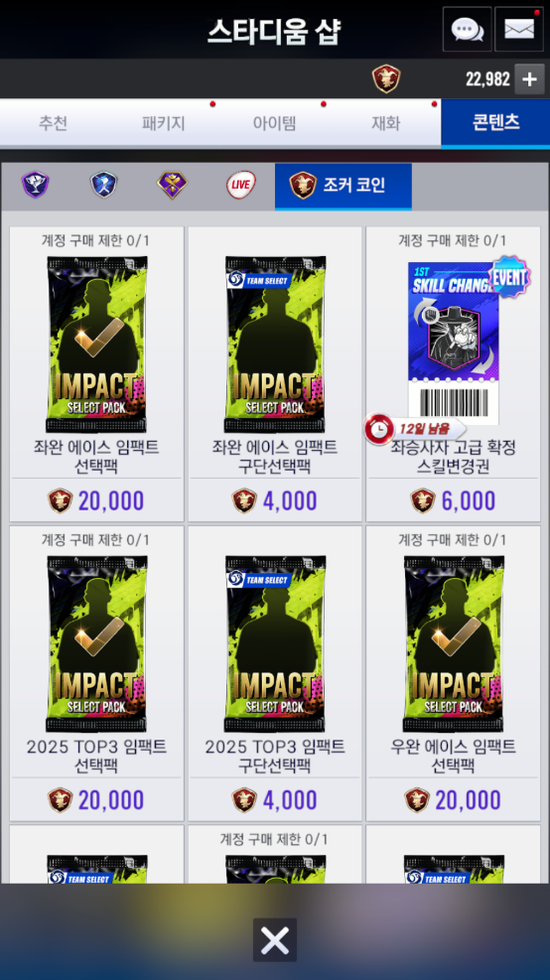Image resolution: width=550 pixels, height=980 pixels.
Task: Close the shop with the X button
Action: coord(275,940)
